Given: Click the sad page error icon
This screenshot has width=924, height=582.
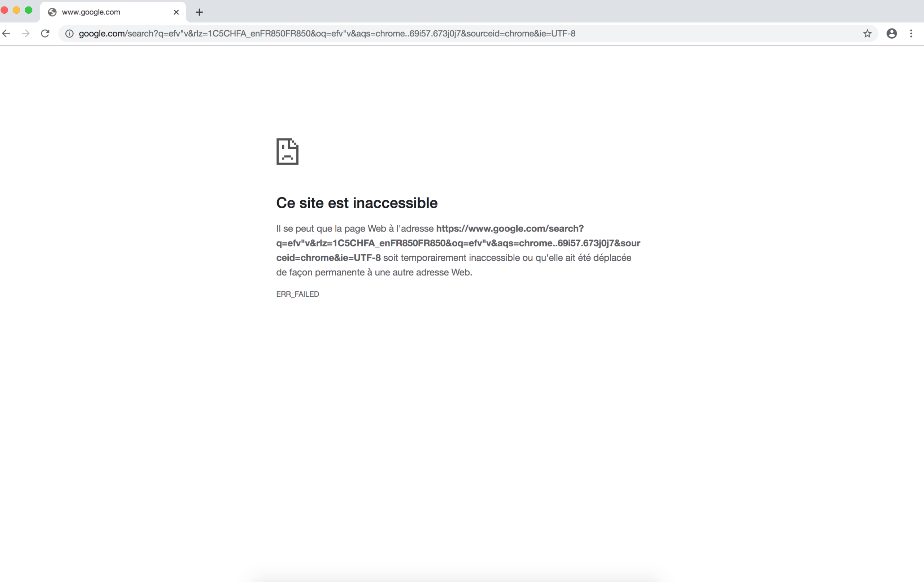Looking at the screenshot, I should [287, 152].
